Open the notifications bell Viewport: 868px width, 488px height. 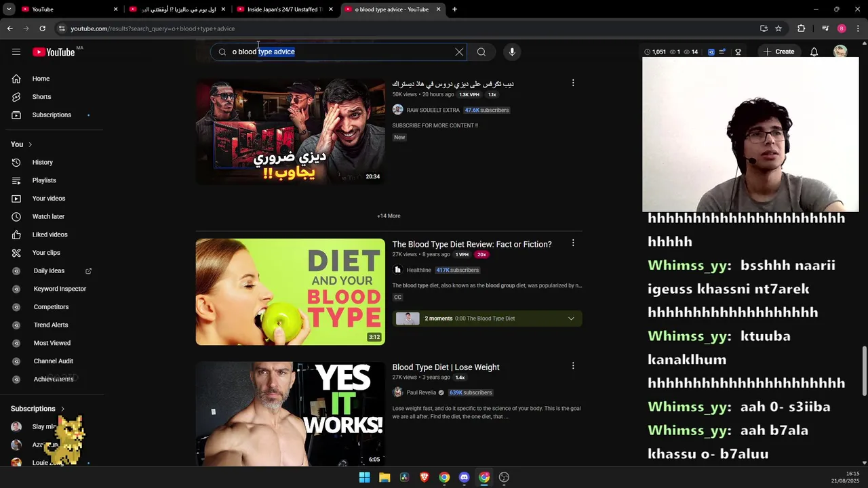pyautogui.click(x=814, y=52)
